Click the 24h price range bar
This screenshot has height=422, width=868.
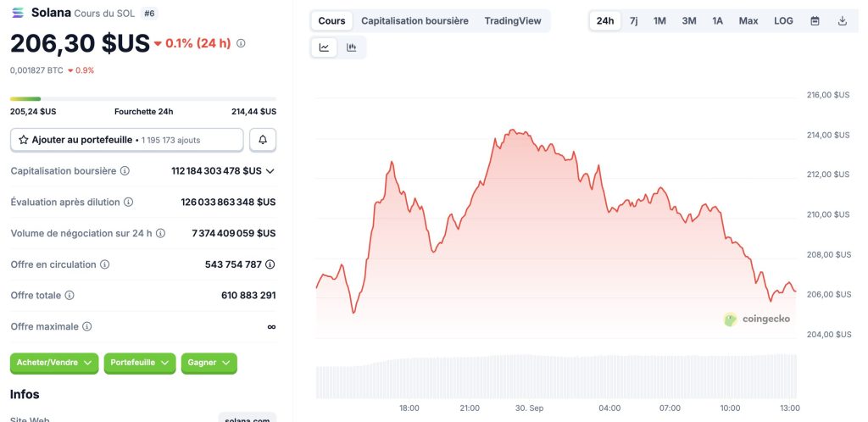point(143,99)
